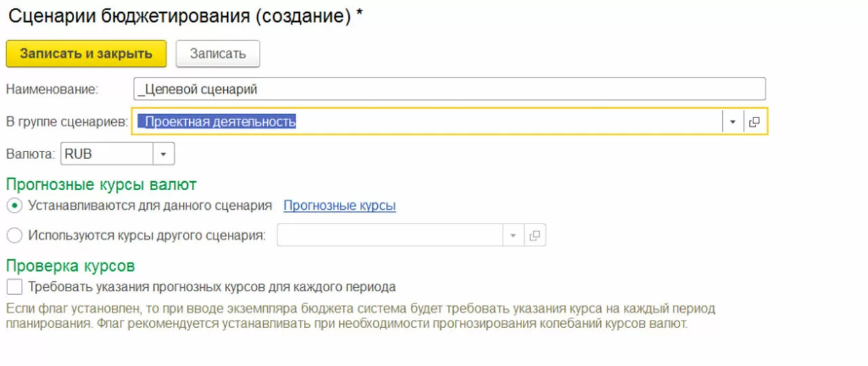
Task: Click the open-form icon beside group field
Action: tap(754, 122)
